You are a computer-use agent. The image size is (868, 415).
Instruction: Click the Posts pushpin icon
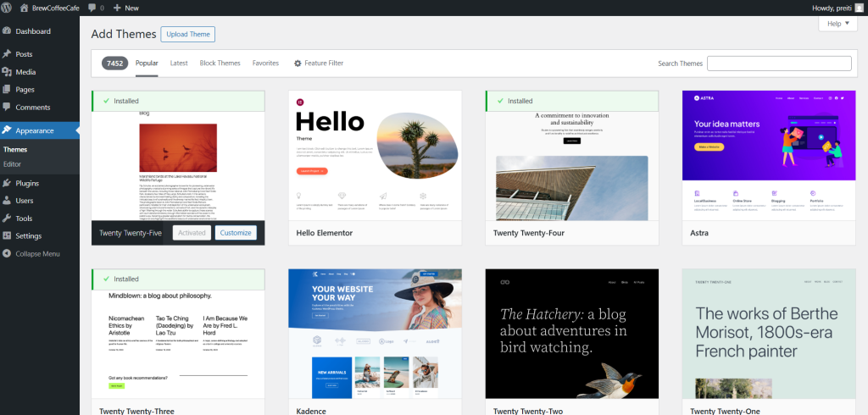coord(7,54)
